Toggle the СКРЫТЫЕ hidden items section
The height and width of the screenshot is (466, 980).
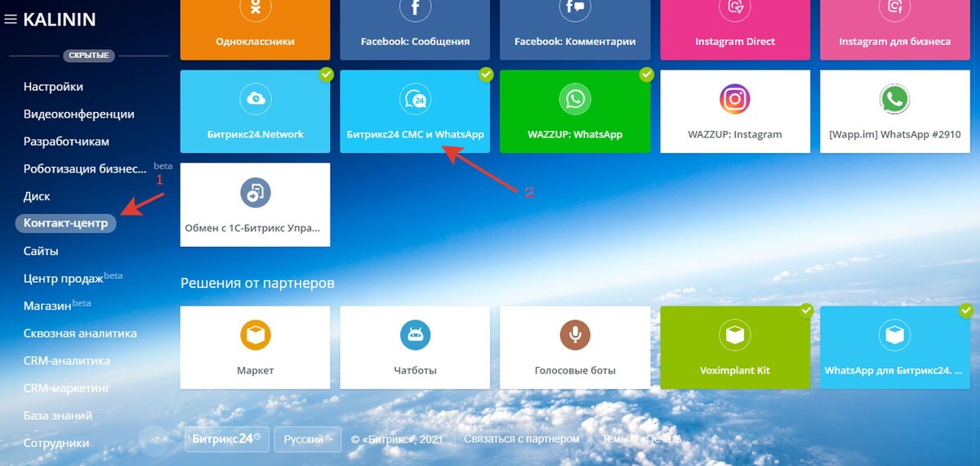click(89, 56)
